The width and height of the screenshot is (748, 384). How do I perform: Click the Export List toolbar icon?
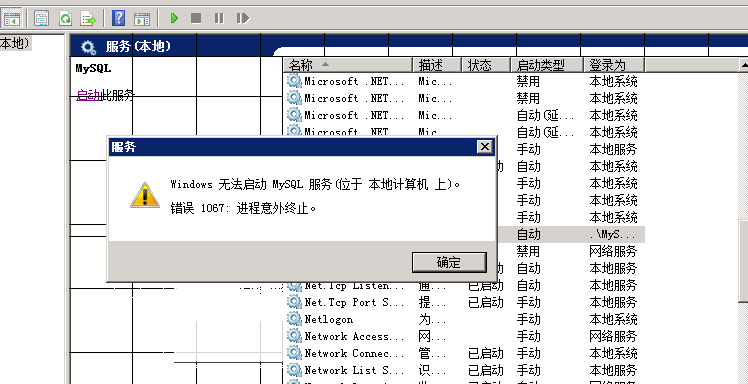[88, 19]
